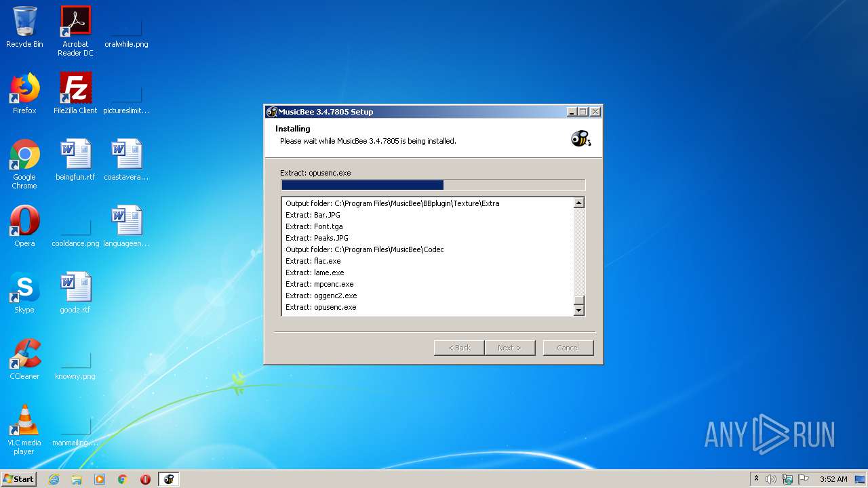Minimize the MusicBee Setup window
This screenshot has width=868, height=488.
[572, 112]
